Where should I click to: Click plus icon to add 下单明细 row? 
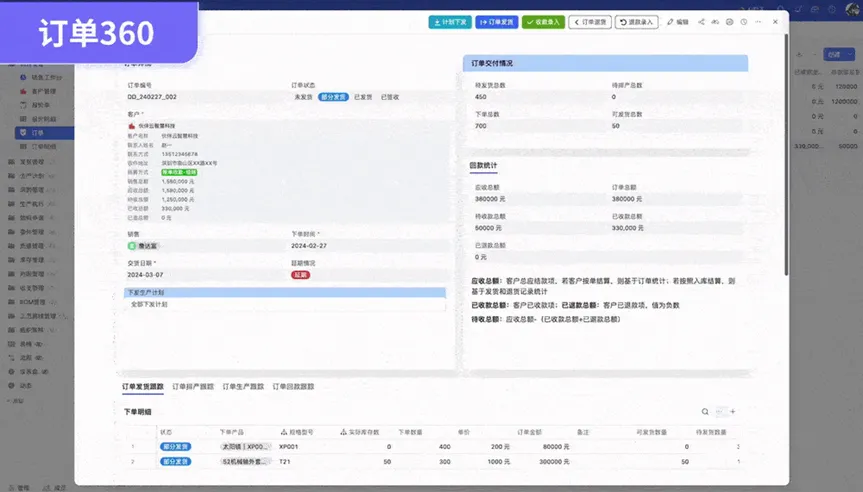coord(733,411)
